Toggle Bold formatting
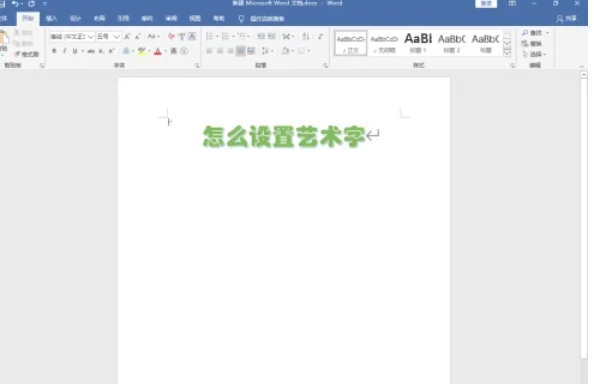 [54, 51]
